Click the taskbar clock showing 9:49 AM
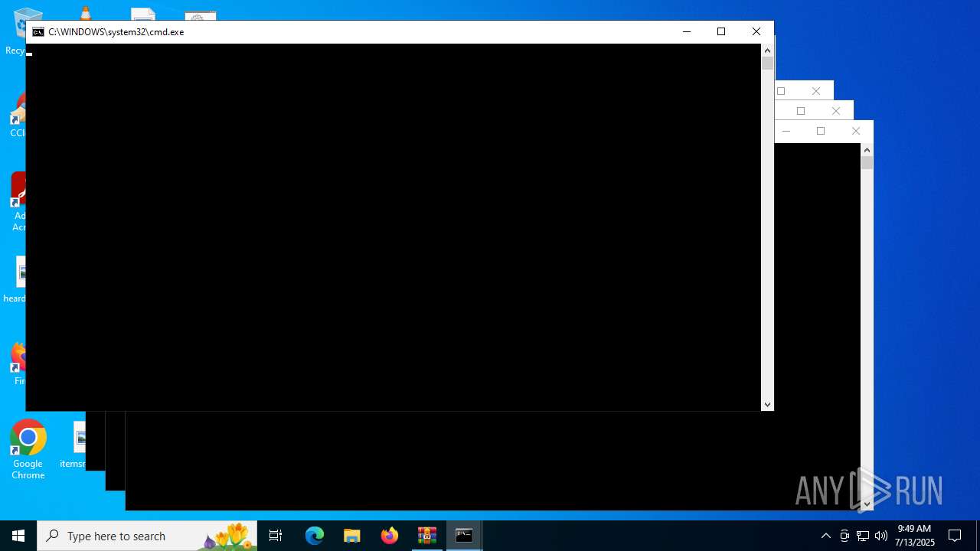This screenshot has width=980, height=551. (915, 536)
